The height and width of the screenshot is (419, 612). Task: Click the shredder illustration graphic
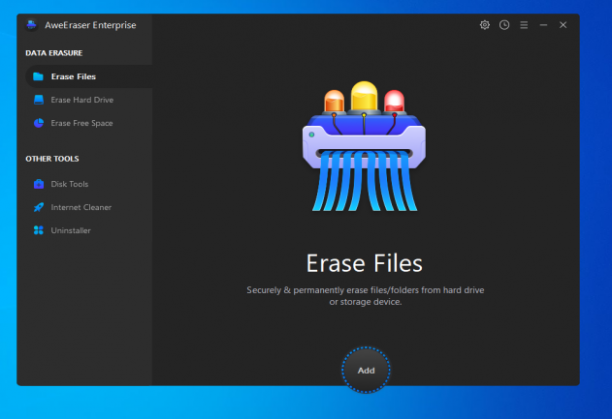coord(364,146)
